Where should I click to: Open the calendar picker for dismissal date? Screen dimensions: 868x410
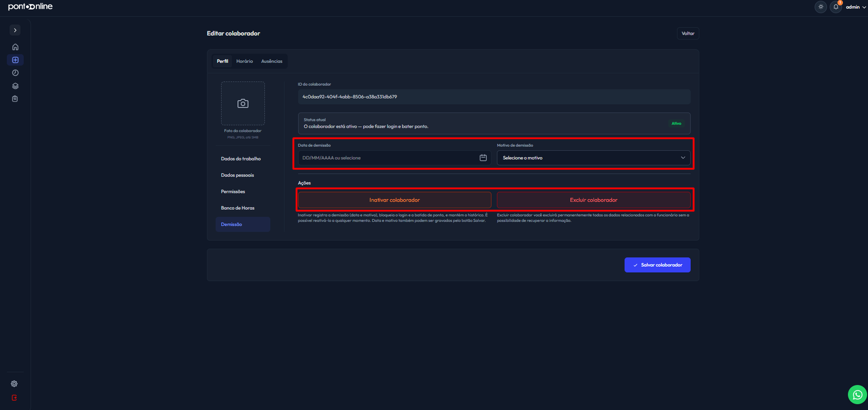coord(483,158)
